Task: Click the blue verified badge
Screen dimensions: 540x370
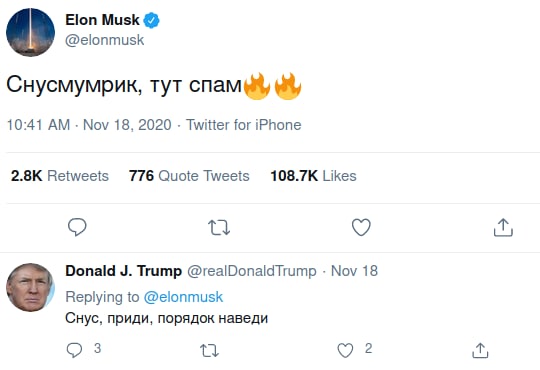Action: tap(152, 20)
